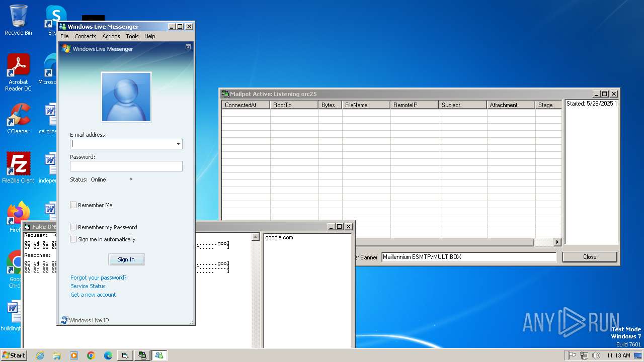644x362 pixels.
Task: Open Action Center flag in system tray
Action: (572, 355)
